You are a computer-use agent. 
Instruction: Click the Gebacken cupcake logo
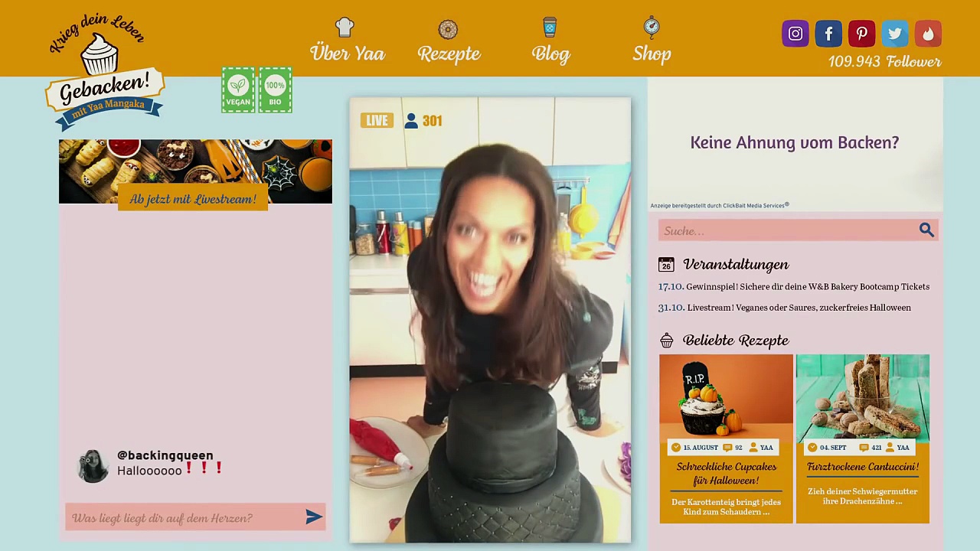pos(104,73)
